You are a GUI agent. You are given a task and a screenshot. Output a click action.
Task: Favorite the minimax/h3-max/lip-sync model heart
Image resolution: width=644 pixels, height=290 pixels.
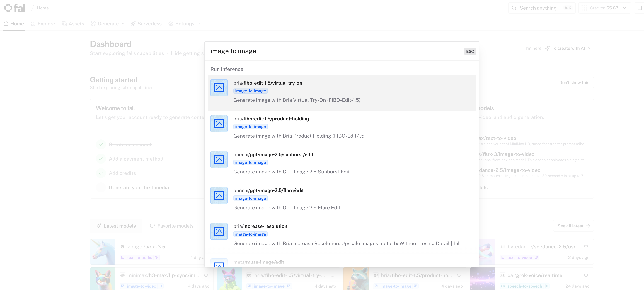click(206, 275)
